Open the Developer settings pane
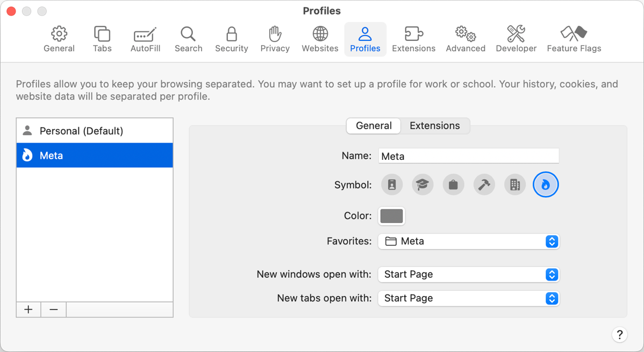The image size is (644, 352). 516,39
